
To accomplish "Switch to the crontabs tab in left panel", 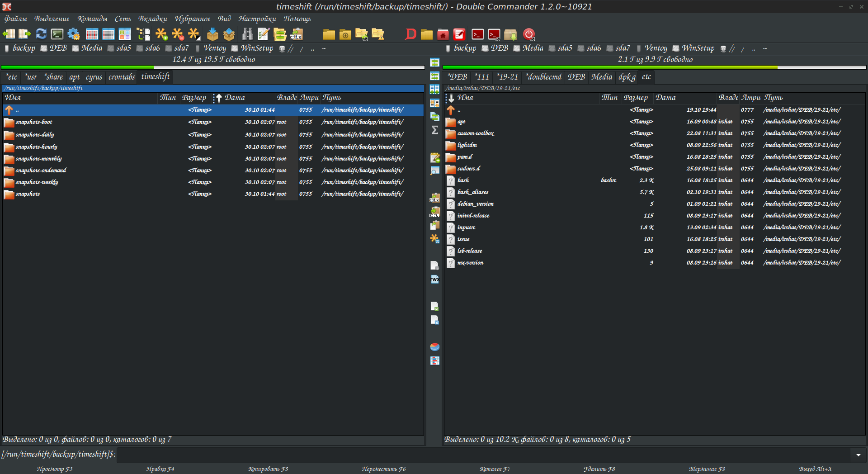I will coord(121,77).
